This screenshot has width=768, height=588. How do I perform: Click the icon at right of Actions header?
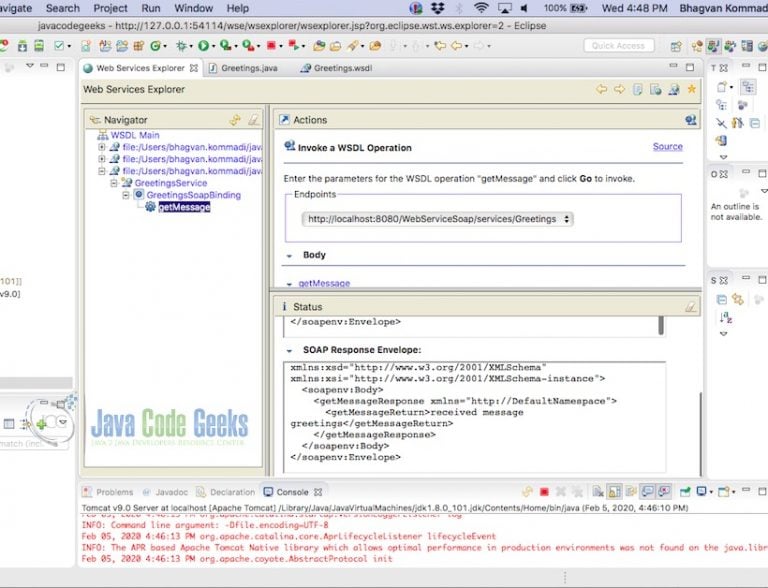tap(691, 120)
